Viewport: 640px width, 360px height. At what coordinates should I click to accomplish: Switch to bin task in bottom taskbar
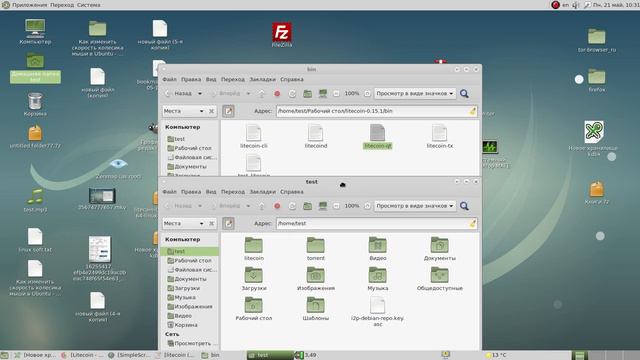tap(211, 355)
